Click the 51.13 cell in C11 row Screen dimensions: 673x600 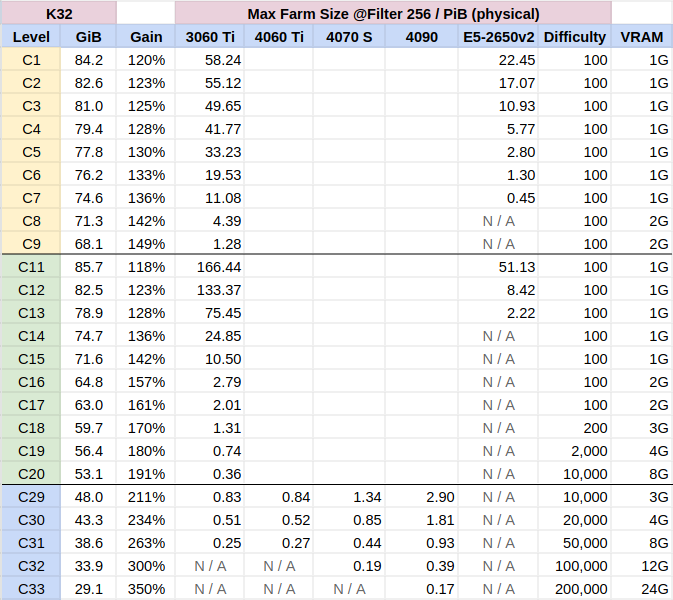[498, 267]
